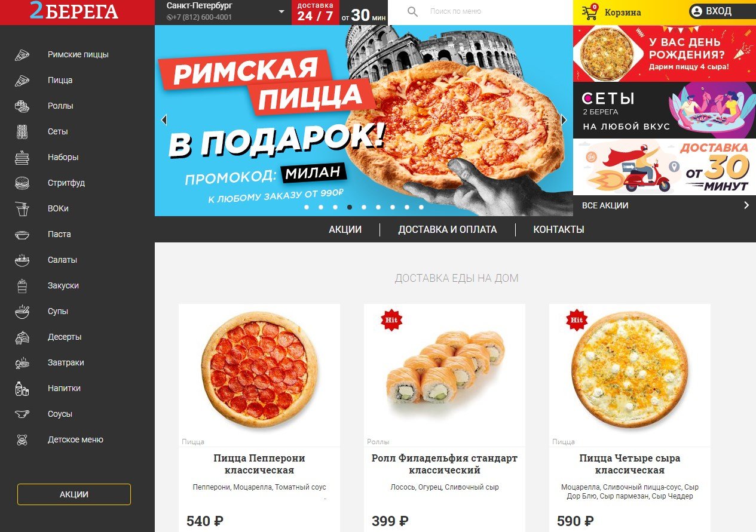Viewport: 756px width, 532px height.
Task: Open the shopping cart icon near Корзина
Action: 590,12
